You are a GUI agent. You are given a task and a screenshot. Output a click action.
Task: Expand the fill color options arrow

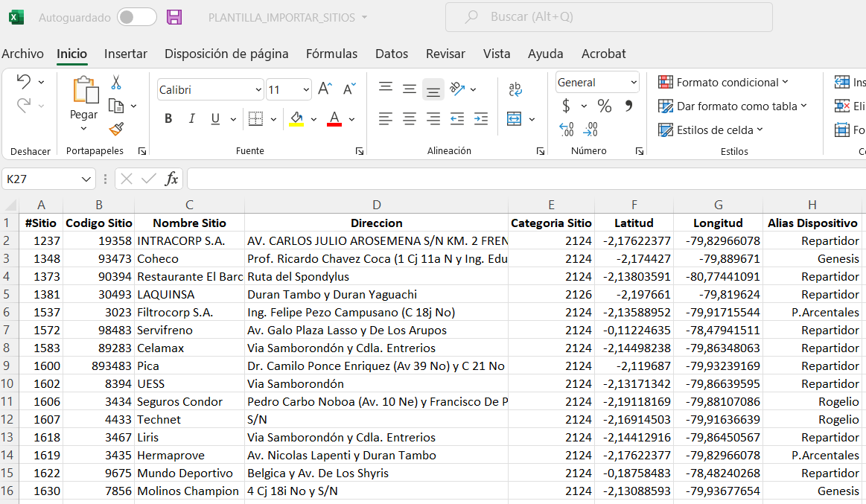tap(313, 119)
